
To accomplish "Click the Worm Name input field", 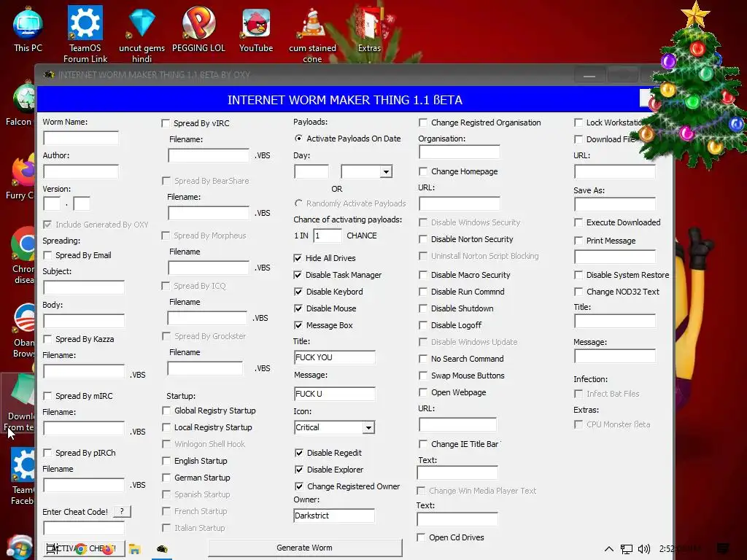I will pos(81,138).
